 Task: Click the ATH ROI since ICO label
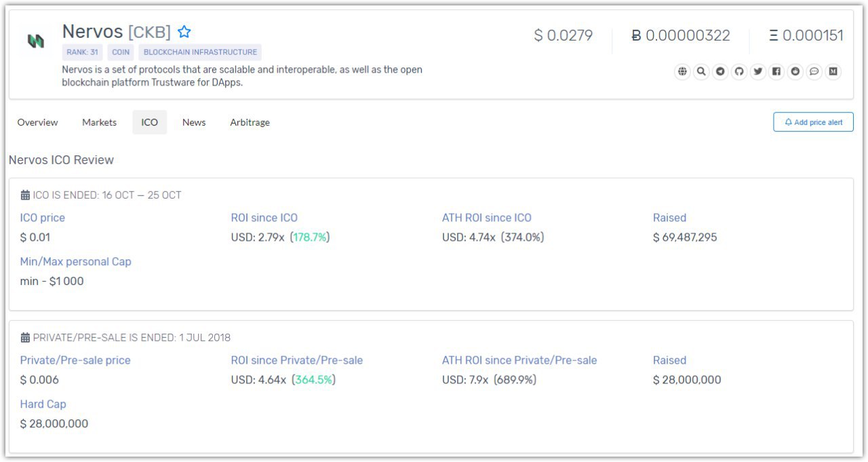(x=487, y=218)
